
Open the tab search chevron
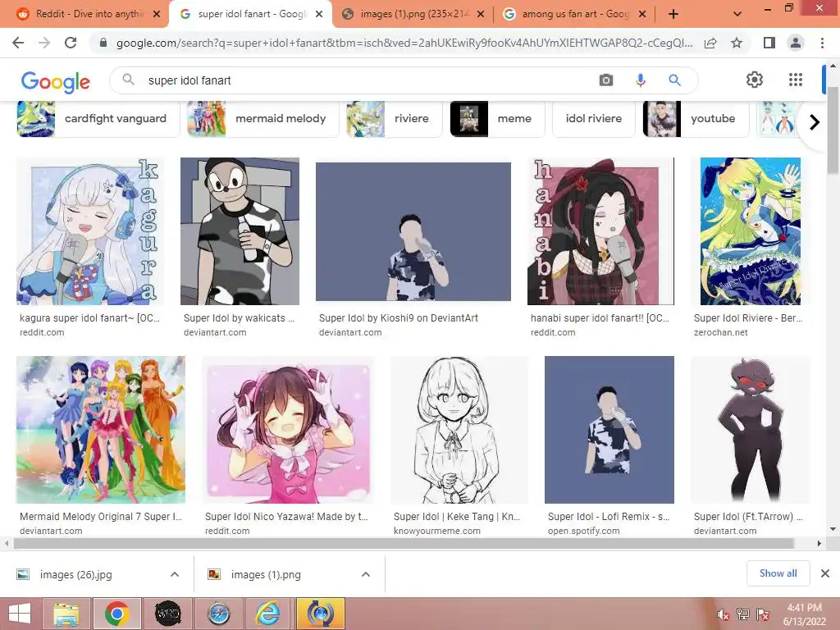737,15
